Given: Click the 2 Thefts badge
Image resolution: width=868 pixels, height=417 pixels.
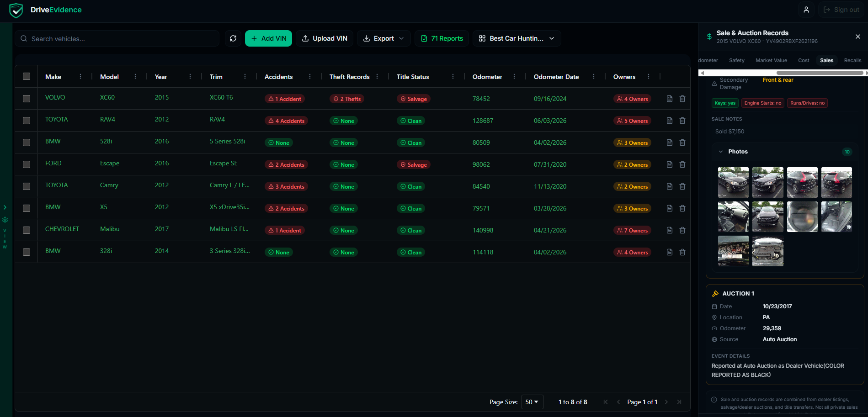Looking at the screenshot, I should (347, 99).
